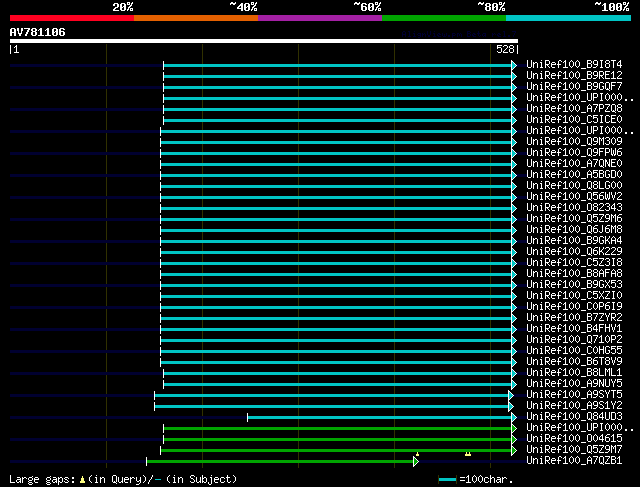Select hit label UniRef100_Q56WV2
This screenshot has width=640, height=487.
[574, 197]
